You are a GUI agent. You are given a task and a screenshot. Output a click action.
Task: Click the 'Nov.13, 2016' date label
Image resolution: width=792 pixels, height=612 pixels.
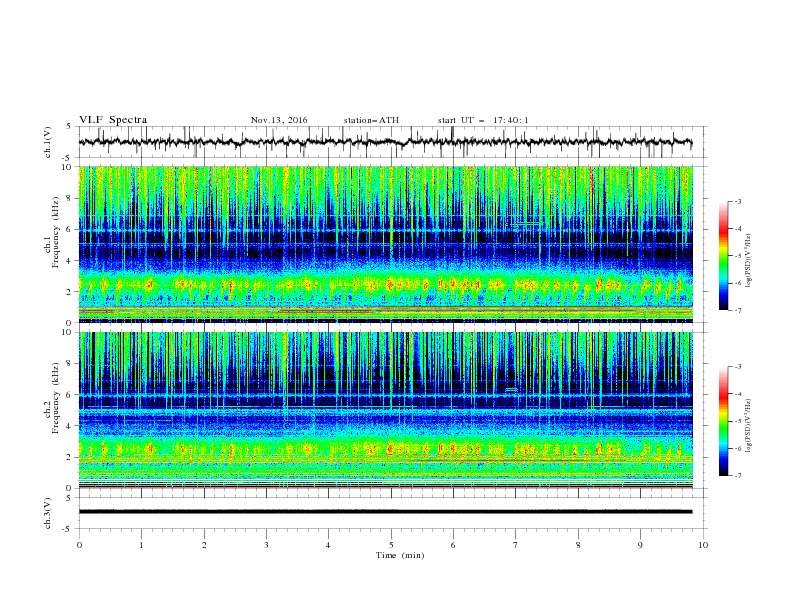(279, 120)
